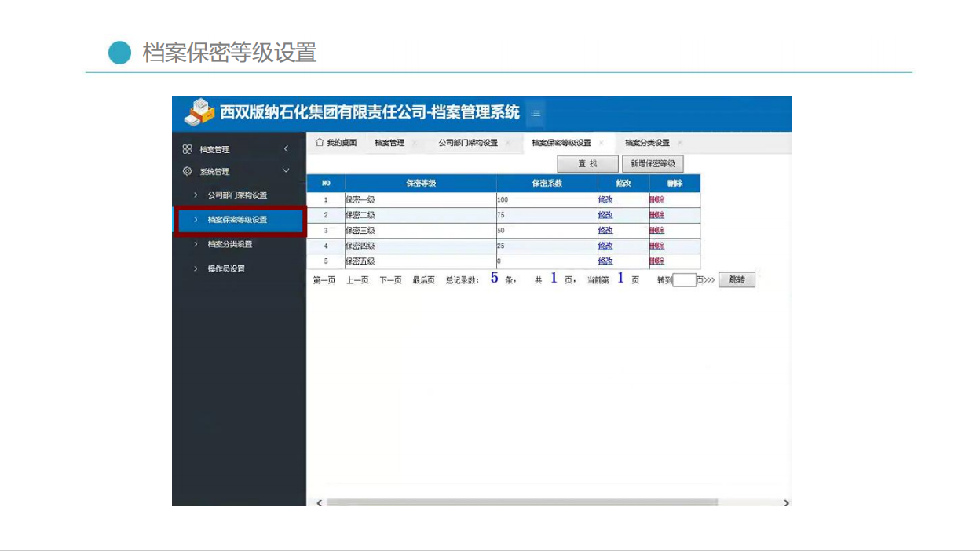The image size is (980, 551).
Task: Collapse 系统管理 with its down chevron
Action: (x=286, y=170)
